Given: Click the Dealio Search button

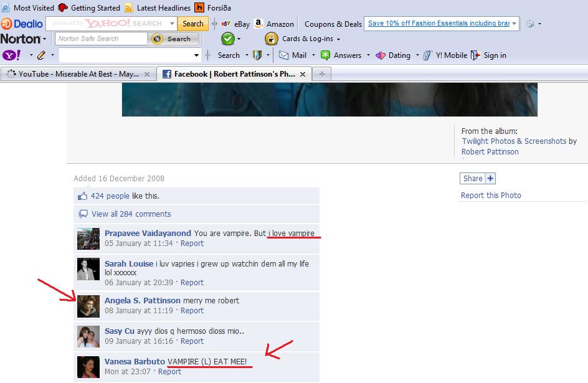Looking at the screenshot, I should coord(192,24).
